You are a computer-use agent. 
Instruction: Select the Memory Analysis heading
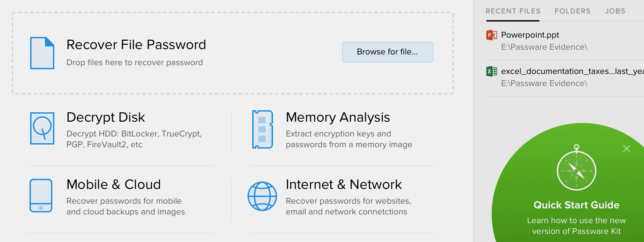tap(338, 117)
